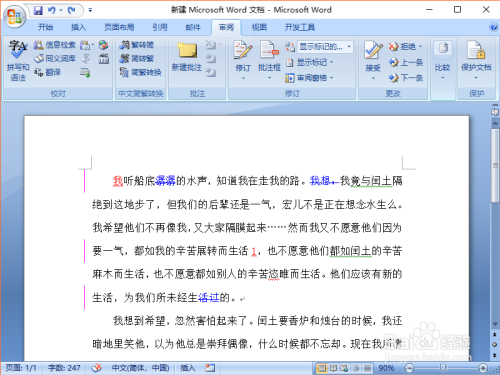500x375 pixels.
Task: Expand 批注框 balloons menu
Action: [269, 78]
